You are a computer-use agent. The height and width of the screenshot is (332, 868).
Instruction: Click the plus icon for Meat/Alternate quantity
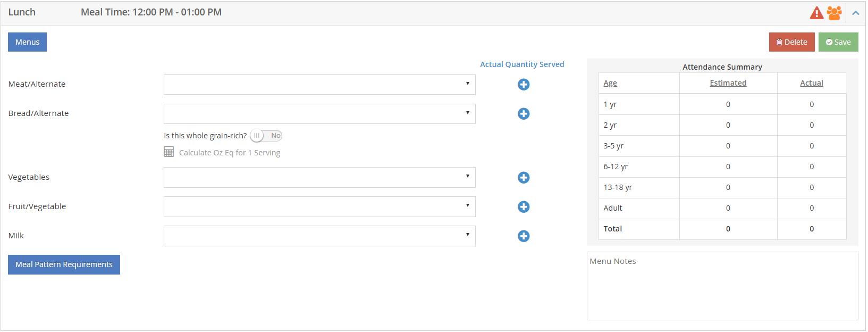(524, 85)
